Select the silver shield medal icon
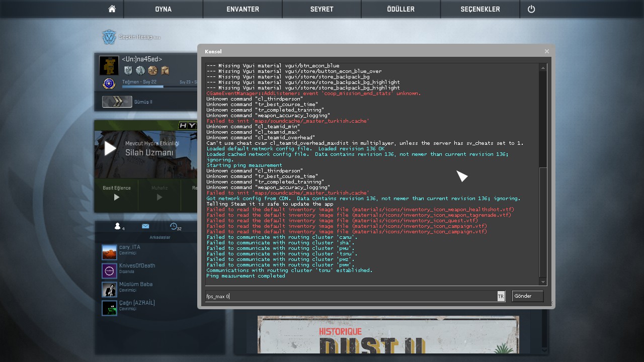Image resolution: width=644 pixels, height=362 pixels. (x=128, y=70)
